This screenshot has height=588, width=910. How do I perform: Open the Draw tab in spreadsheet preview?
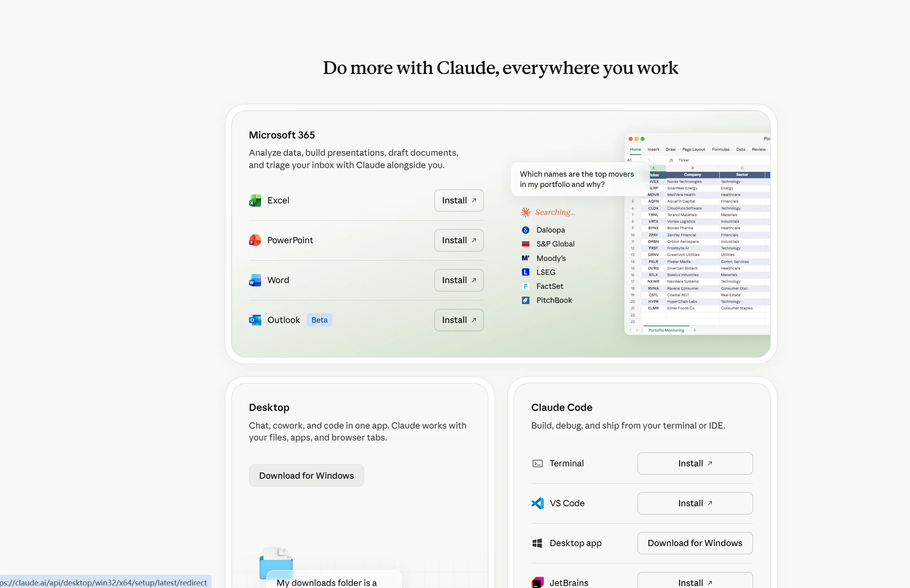pyautogui.click(x=670, y=150)
